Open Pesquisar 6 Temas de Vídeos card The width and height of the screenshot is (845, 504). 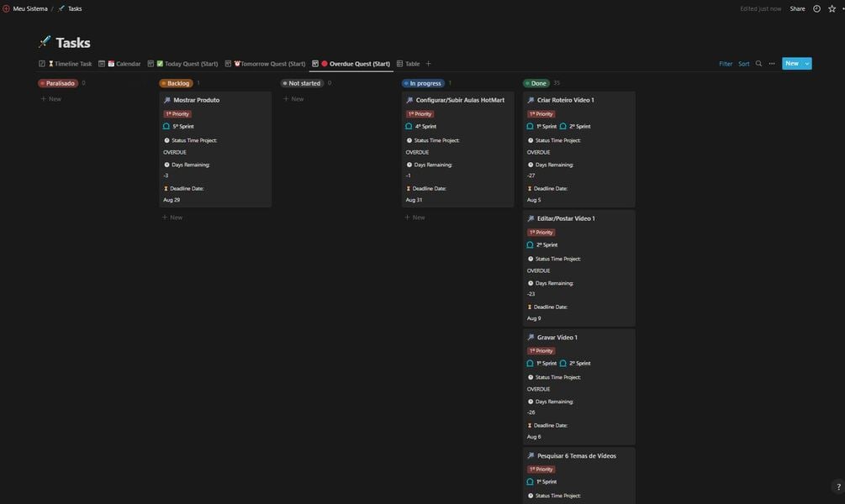(x=578, y=476)
